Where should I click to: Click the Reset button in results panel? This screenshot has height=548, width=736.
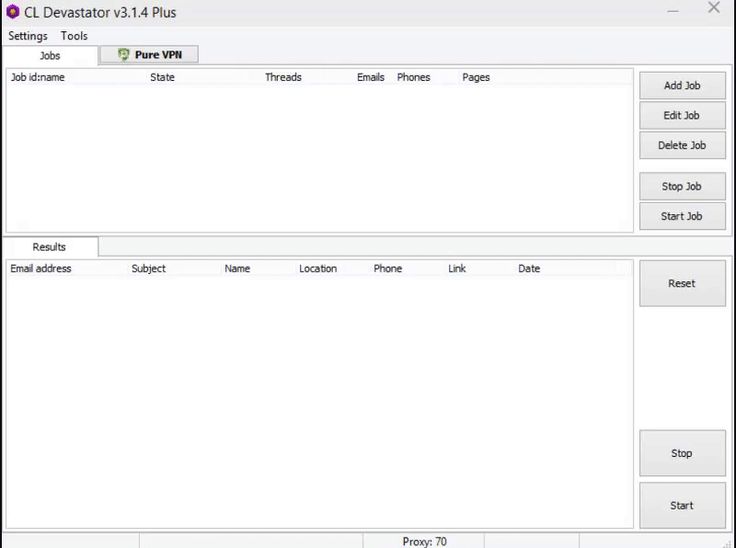[x=682, y=284]
